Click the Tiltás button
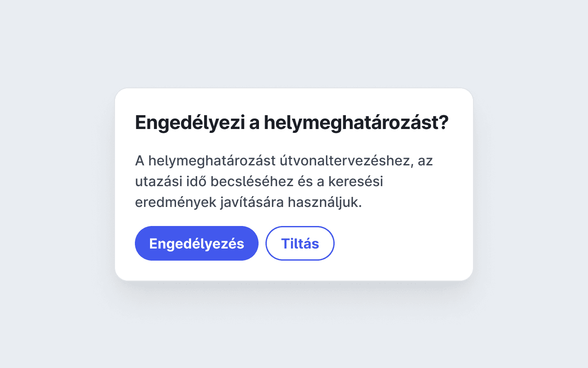Screen dimensions: 588x368 pyautogui.click(x=300, y=243)
